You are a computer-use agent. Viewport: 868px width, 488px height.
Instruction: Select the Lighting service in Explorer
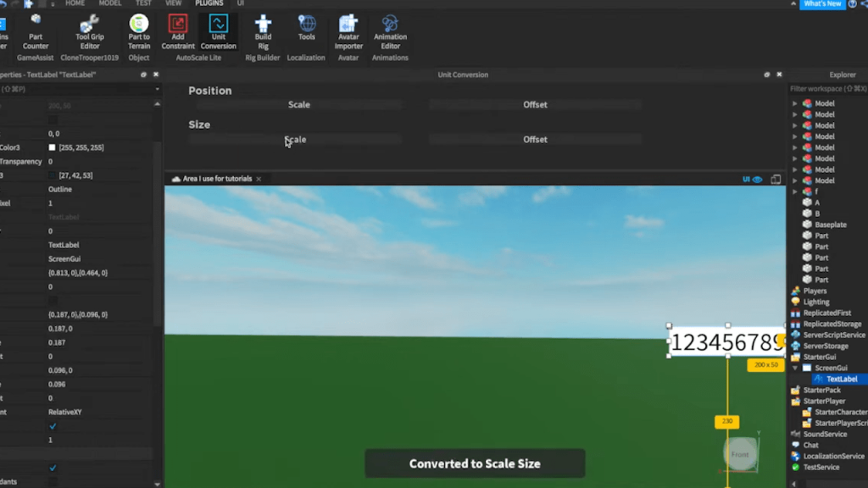pos(816,302)
